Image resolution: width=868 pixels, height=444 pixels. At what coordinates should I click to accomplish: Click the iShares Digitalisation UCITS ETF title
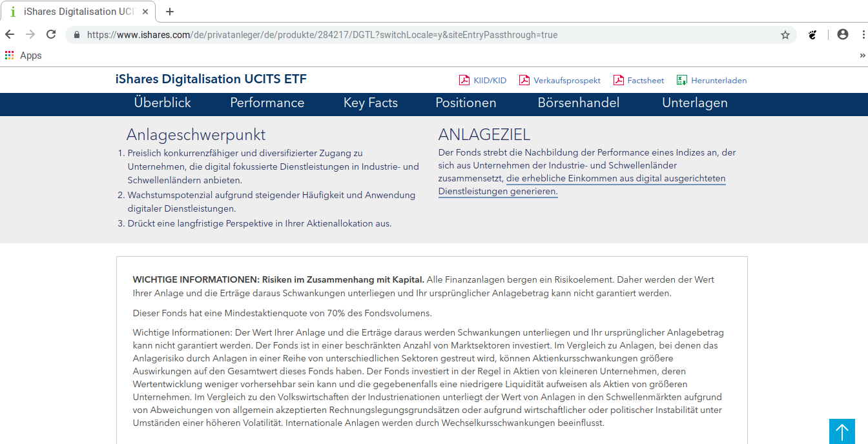click(211, 79)
